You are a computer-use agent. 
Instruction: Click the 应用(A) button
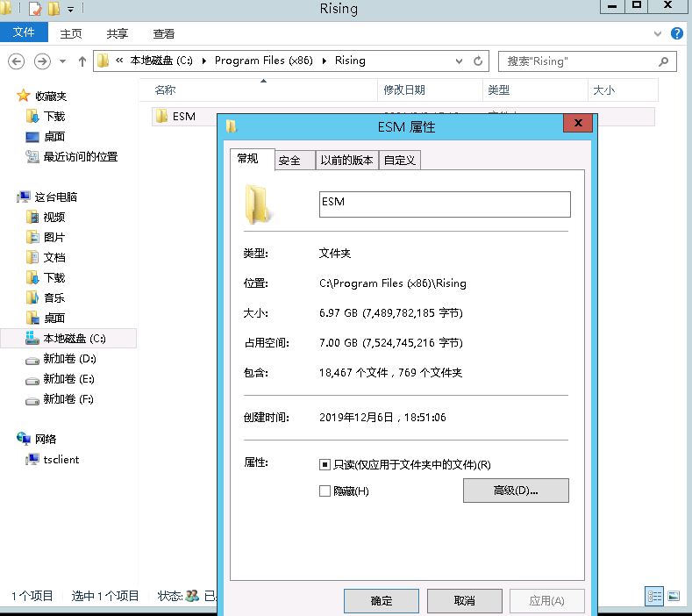(x=546, y=600)
